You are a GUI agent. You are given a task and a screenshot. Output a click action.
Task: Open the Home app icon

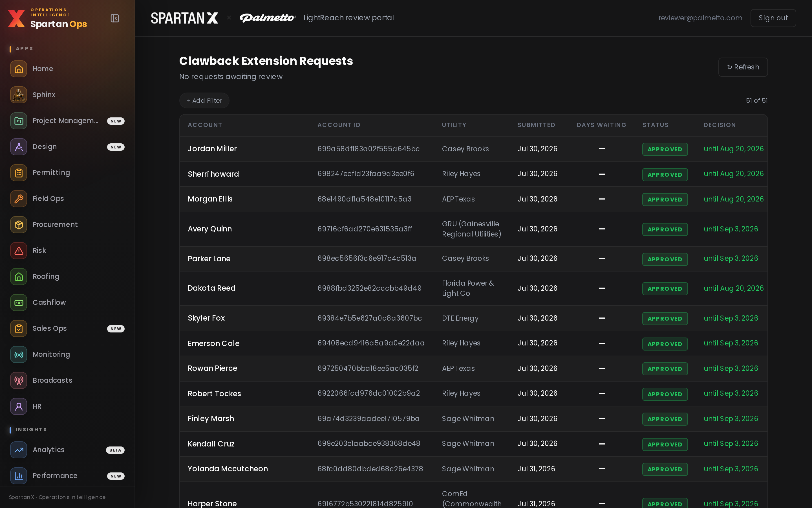(x=19, y=69)
